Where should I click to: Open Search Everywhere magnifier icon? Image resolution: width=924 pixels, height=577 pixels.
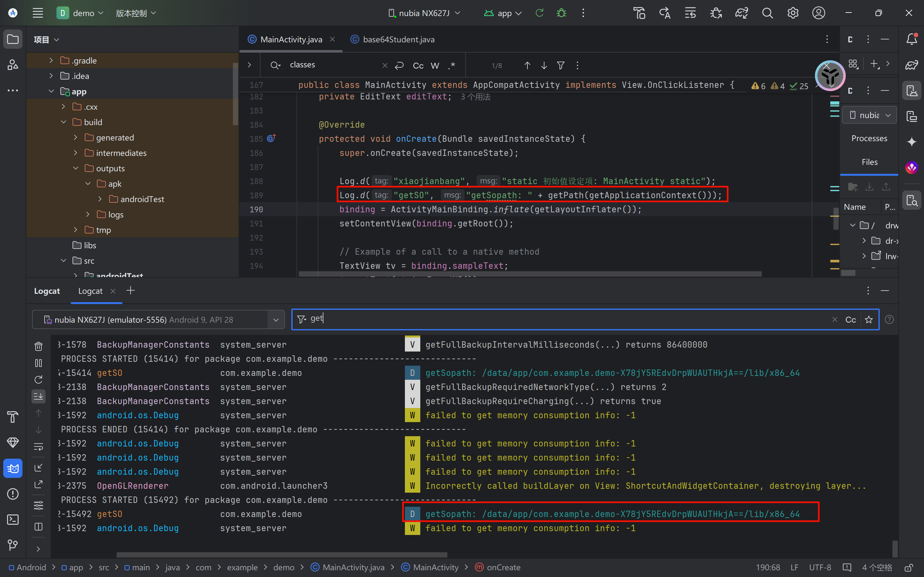pyautogui.click(x=767, y=13)
